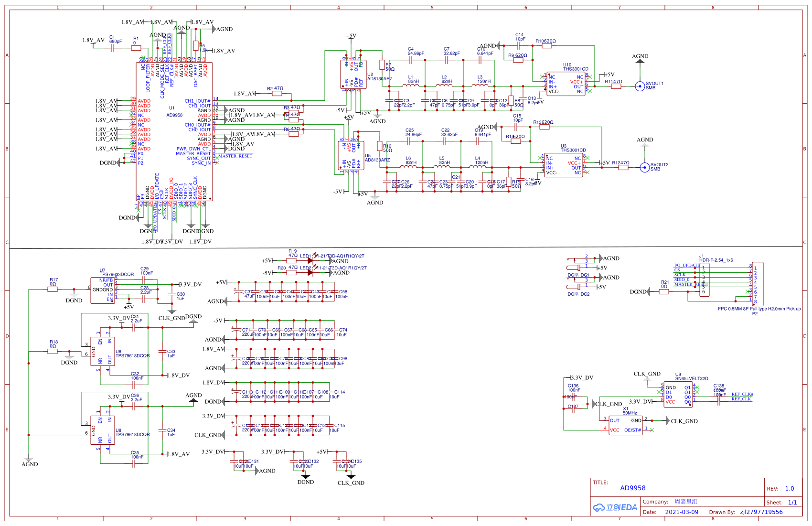Click the U3 THS3001CD op-amp symbol
812x526 pixels.
(564, 165)
